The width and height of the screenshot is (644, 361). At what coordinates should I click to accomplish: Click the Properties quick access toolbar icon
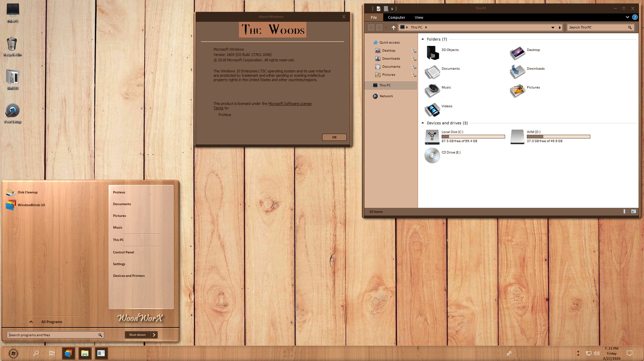[x=379, y=9]
